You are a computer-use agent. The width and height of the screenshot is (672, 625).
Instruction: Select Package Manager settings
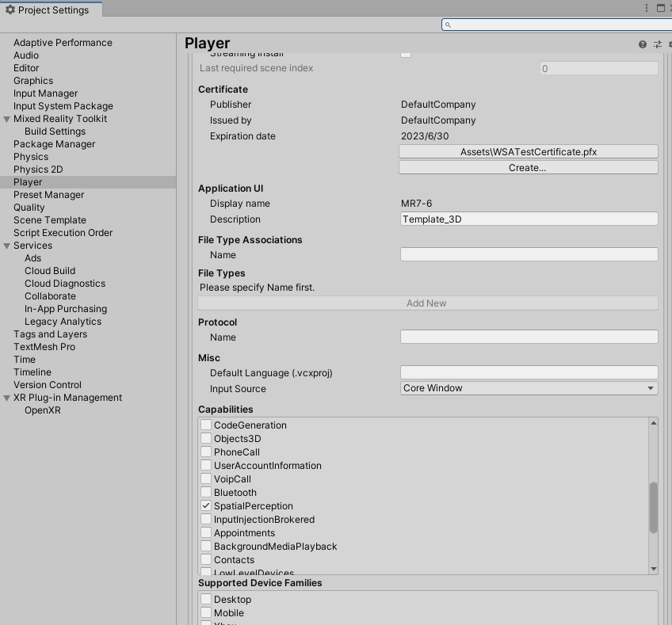point(54,144)
